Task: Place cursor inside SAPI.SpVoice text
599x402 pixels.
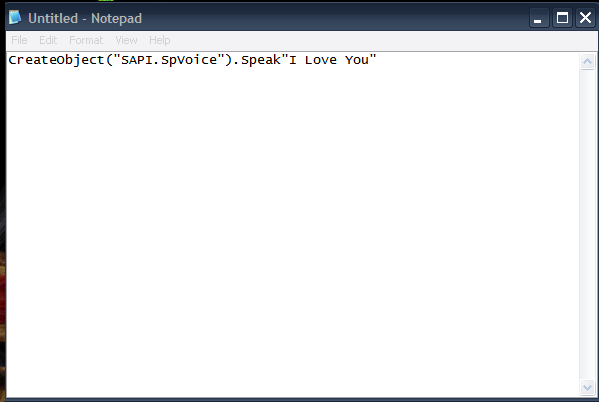Action: coord(169,60)
